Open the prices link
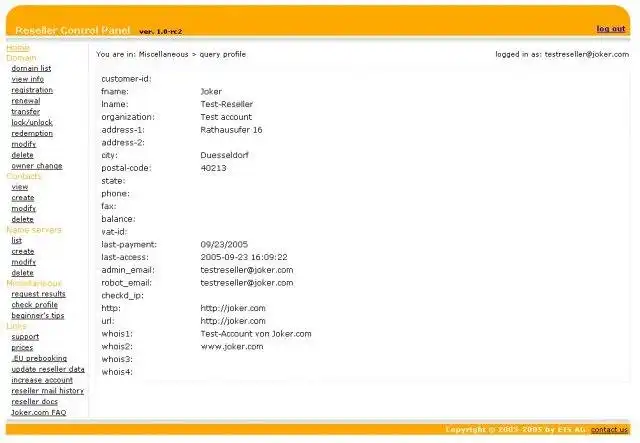Viewport: 640px width, 443px height. click(x=22, y=348)
